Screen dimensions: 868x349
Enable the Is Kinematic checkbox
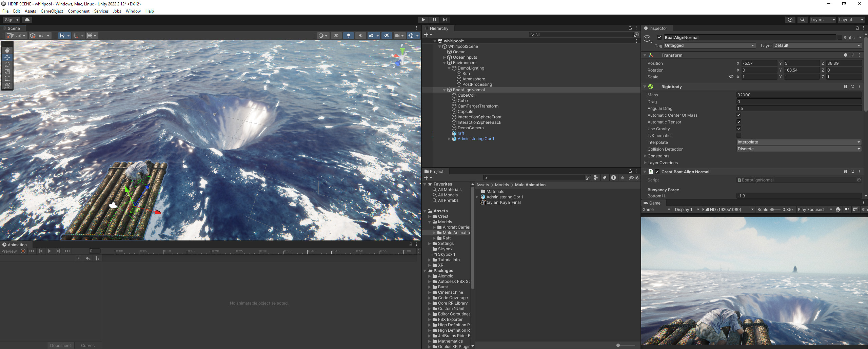[739, 135]
